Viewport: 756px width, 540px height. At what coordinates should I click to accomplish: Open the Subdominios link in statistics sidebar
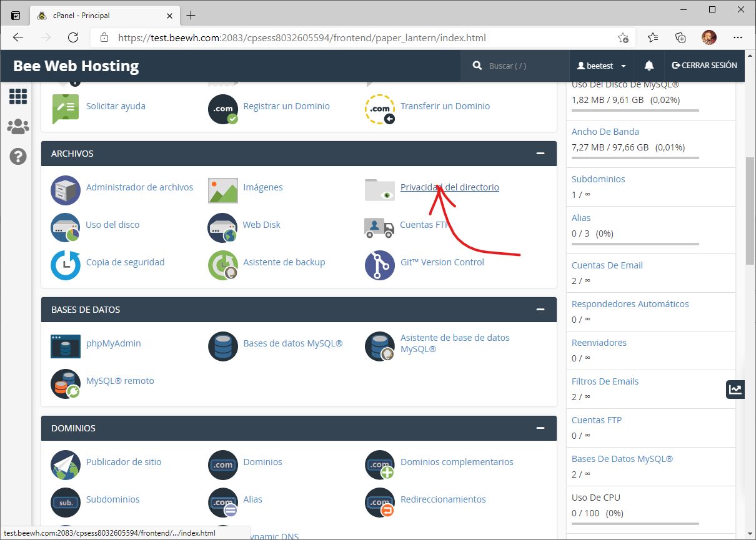(598, 179)
